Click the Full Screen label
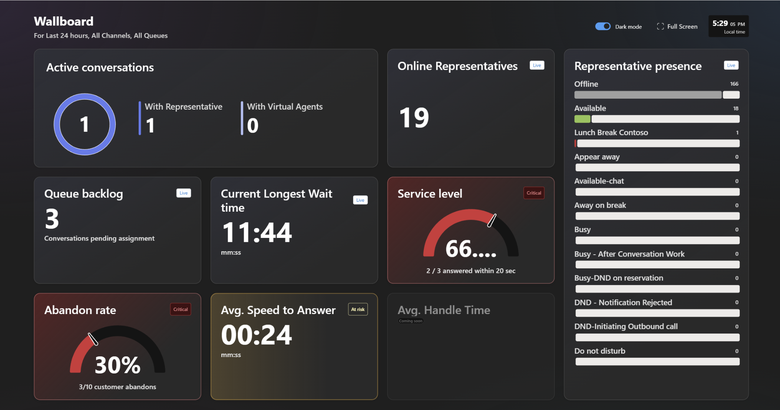This screenshot has height=410, width=780. click(682, 26)
